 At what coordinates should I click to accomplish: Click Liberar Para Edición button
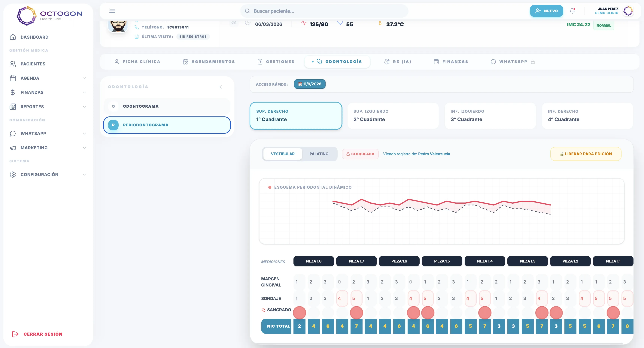coord(586,154)
